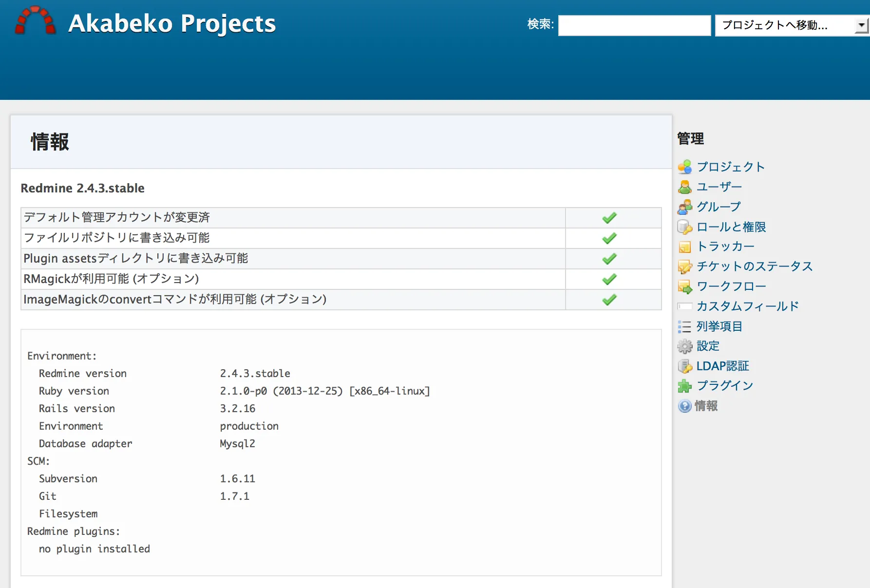Open the 設定 settings gear icon
The height and width of the screenshot is (588, 870).
point(685,346)
